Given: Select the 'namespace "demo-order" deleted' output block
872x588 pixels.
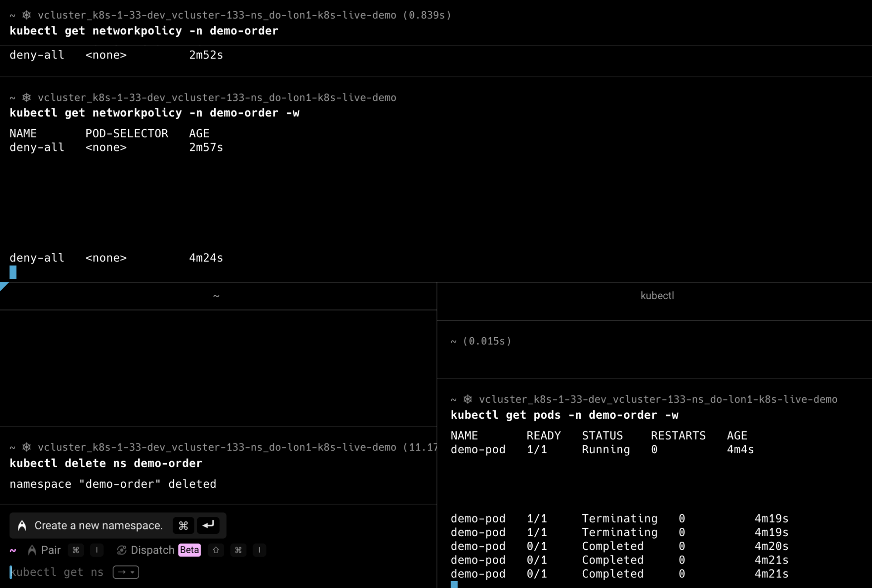Looking at the screenshot, I should (113, 484).
